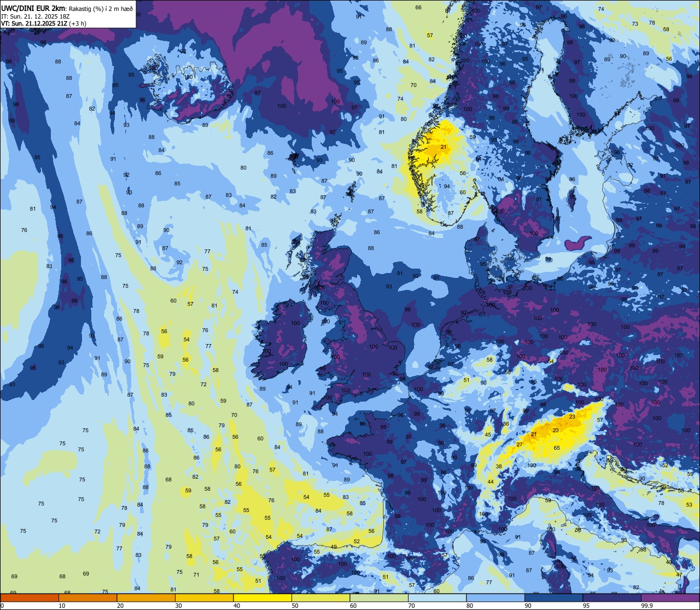Click the orange 10–20 legend swatch

pos(87,597)
